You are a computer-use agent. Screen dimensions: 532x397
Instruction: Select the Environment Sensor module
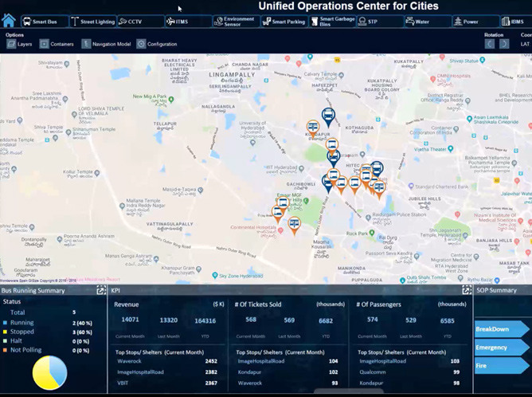point(236,22)
